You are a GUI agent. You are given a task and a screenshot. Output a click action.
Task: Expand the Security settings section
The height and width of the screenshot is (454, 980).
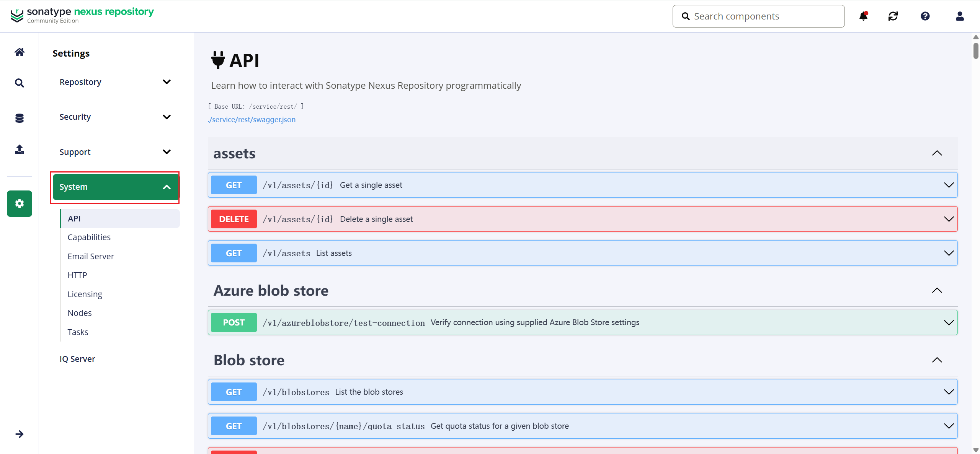pos(115,117)
